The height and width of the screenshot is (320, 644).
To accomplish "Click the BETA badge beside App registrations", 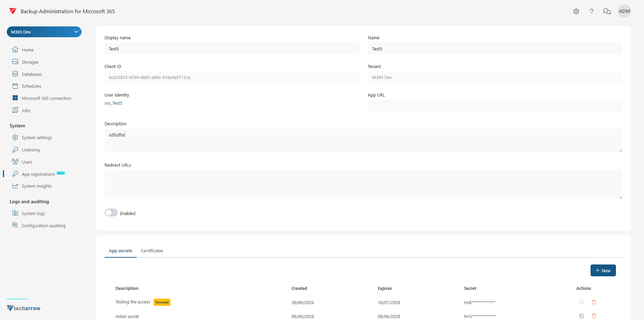I will point(61,173).
